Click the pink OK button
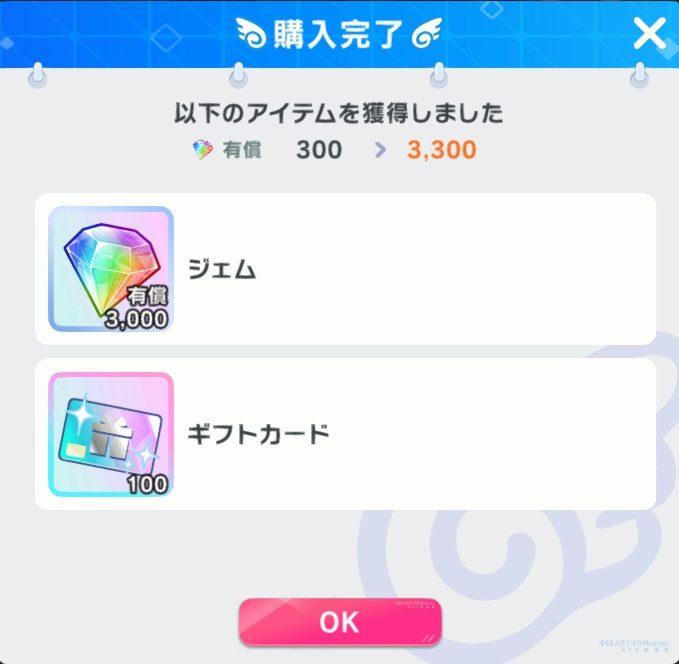Image resolution: width=679 pixels, height=664 pixels. (x=340, y=622)
